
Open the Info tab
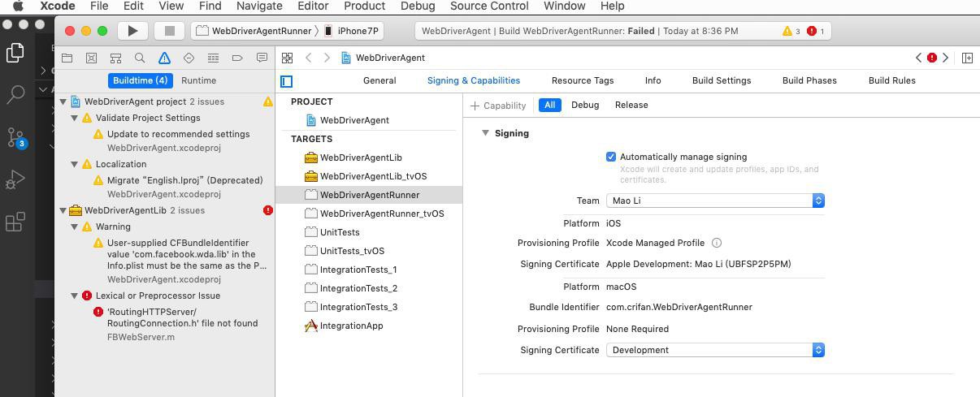(653, 80)
